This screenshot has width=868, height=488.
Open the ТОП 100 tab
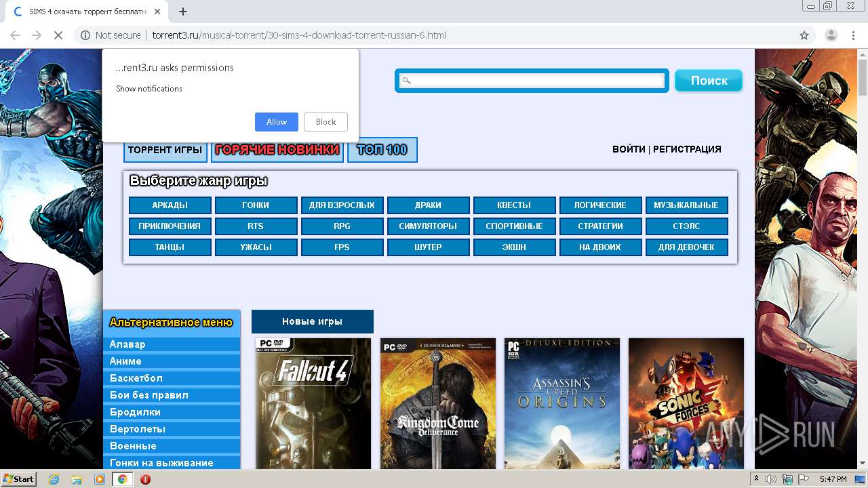click(x=382, y=150)
